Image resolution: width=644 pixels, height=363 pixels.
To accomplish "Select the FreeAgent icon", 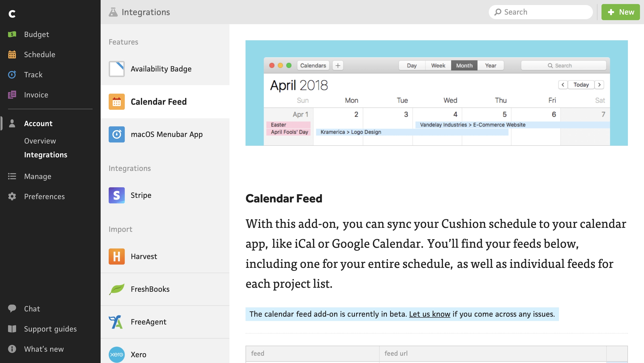I will (x=116, y=322).
